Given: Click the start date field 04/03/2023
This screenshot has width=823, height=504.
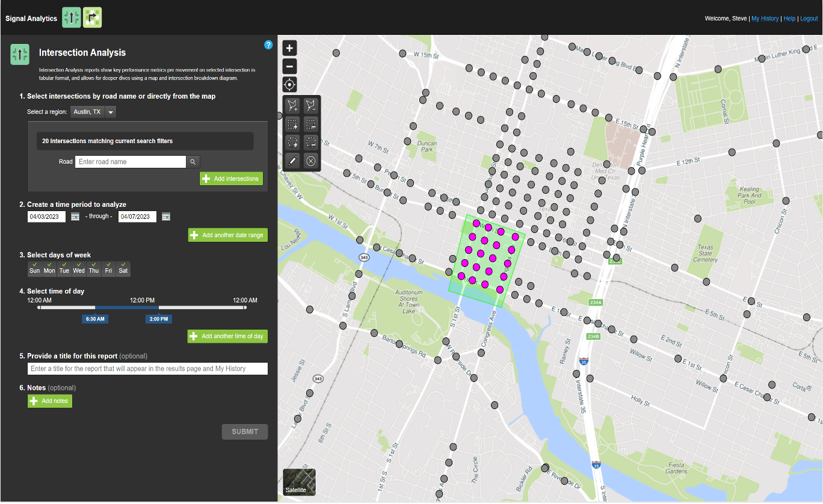Looking at the screenshot, I should tap(46, 217).
